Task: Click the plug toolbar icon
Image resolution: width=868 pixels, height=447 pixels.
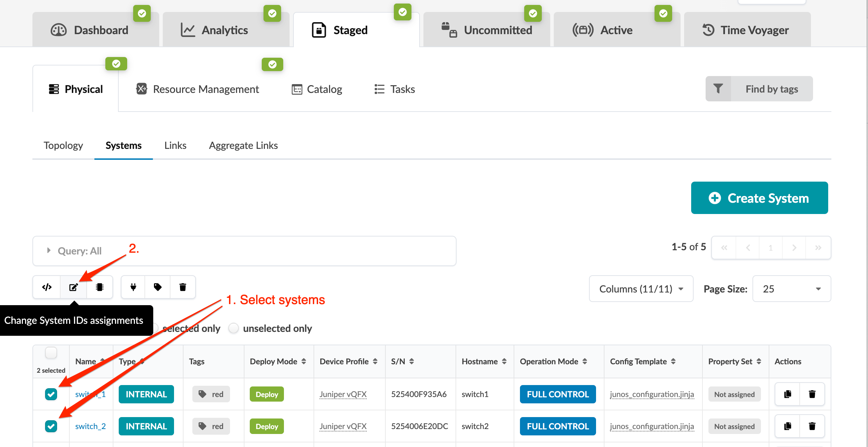Action: (x=133, y=287)
